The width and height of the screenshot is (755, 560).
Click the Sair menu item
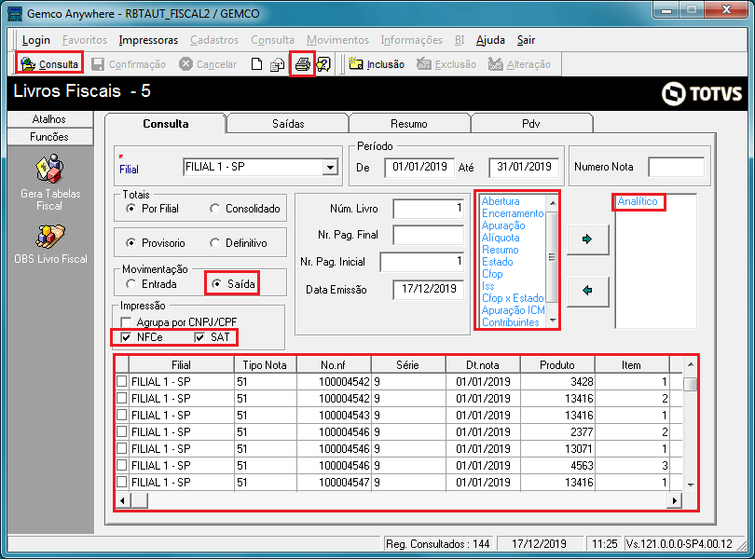pos(526,40)
